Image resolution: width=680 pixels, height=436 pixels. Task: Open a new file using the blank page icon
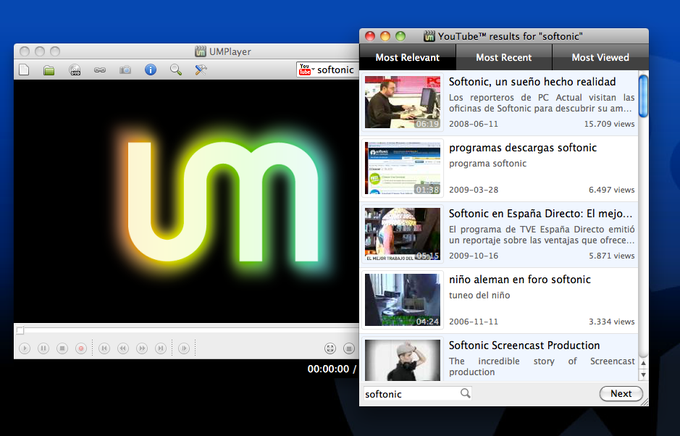click(x=24, y=69)
